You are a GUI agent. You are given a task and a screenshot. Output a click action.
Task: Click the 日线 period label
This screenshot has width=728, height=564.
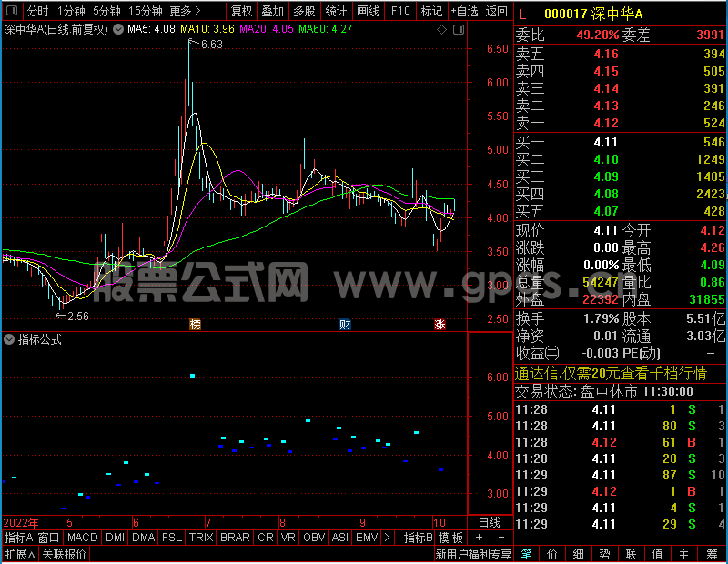click(x=490, y=523)
